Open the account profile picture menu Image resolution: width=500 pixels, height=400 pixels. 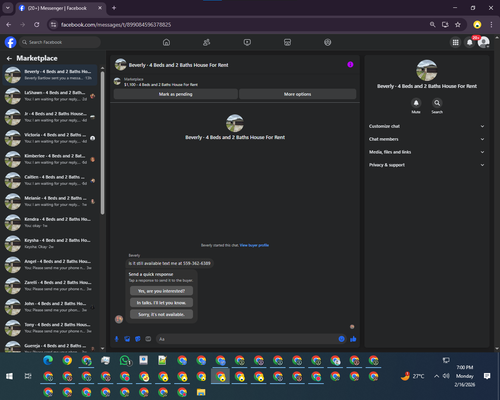coord(484,42)
